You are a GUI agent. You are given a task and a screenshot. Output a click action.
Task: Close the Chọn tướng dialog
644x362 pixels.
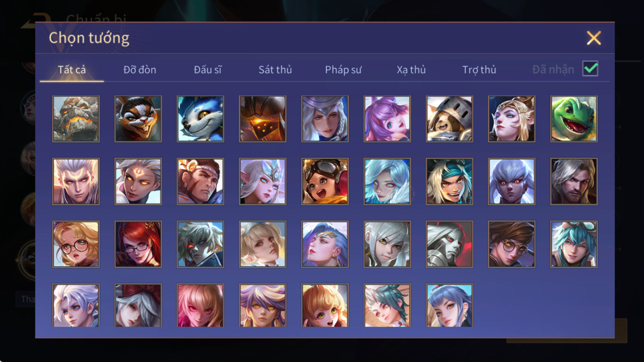594,38
